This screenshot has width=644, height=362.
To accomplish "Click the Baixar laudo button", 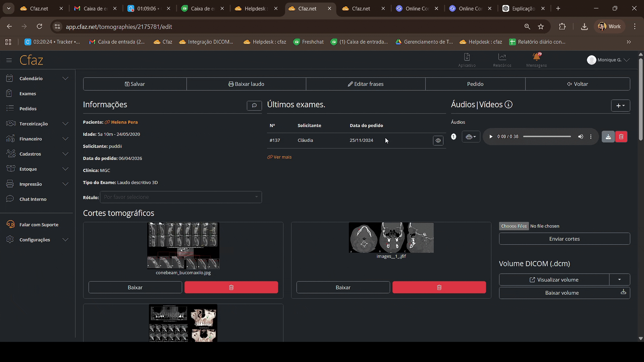I will (246, 84).
